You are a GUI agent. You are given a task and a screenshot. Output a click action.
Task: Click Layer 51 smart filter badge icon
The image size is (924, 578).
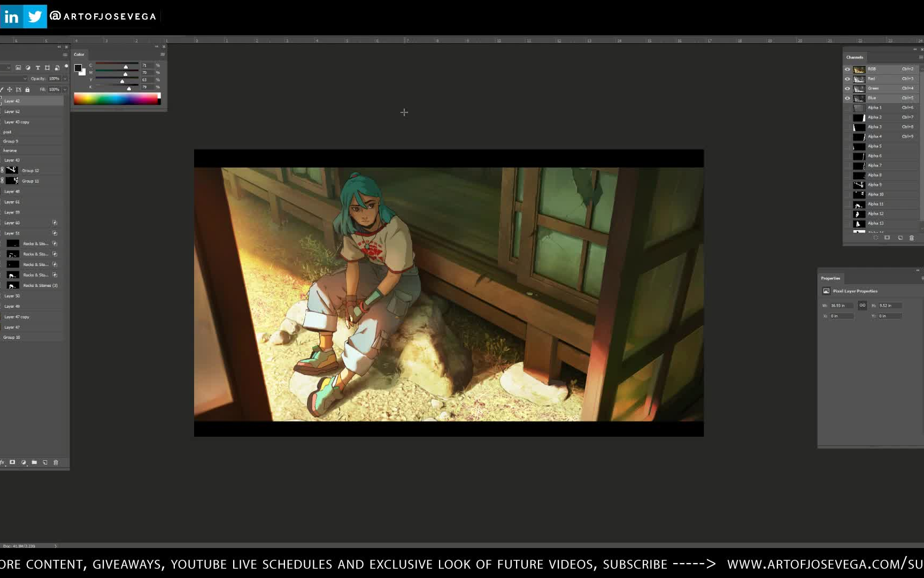55,233
